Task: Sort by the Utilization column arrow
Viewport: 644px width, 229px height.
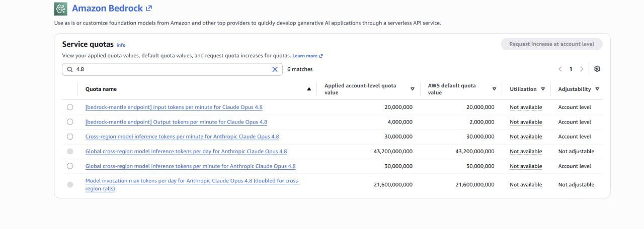Action: pyautogui.click(x=543, y=89)
